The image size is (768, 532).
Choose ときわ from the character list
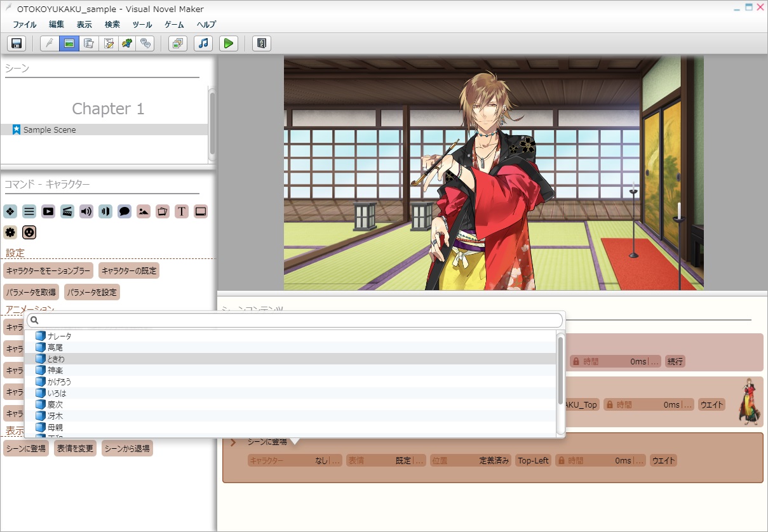pos(290,359)
